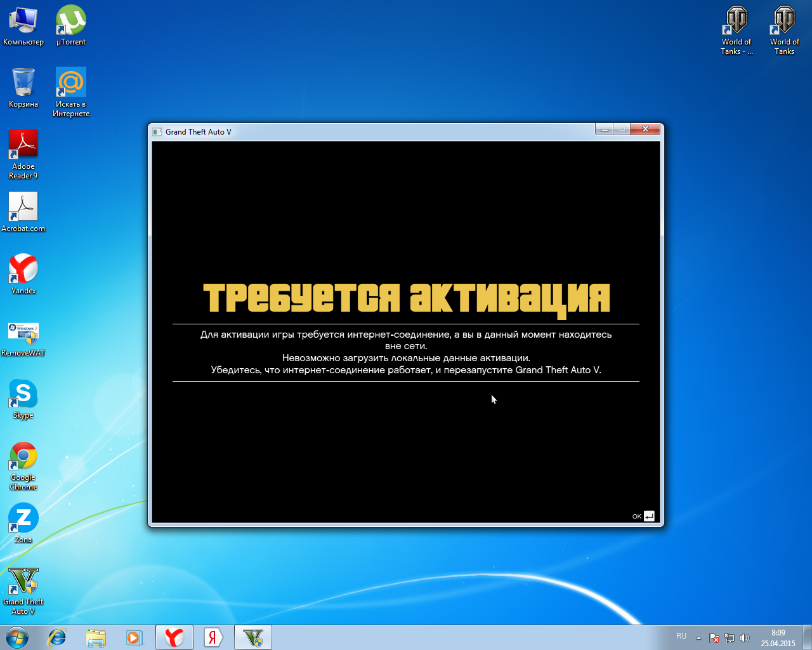
Task: Minimize the Grand Theft Auto V window
Action: (605, 129)
